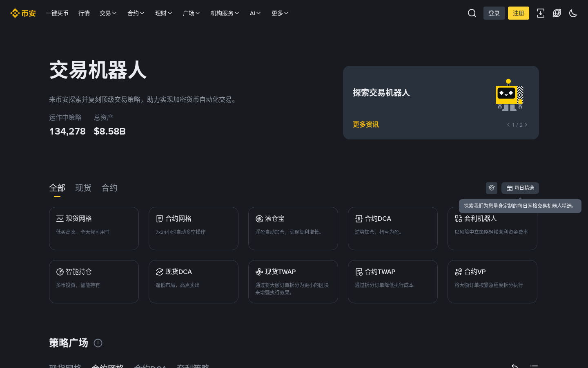Expand the 理财 dropdown menu
The height and width of the screenshot is (368, 588).
point(164,13)
